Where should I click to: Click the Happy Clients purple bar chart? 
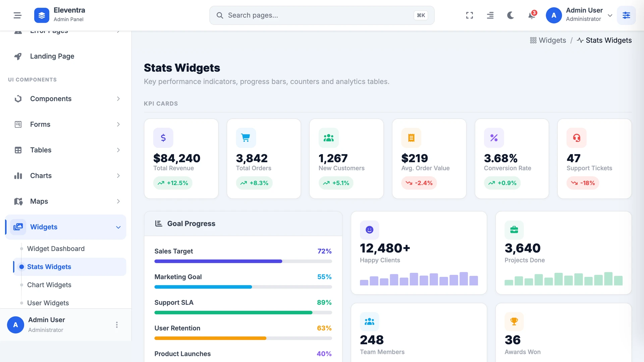(419, 279)
